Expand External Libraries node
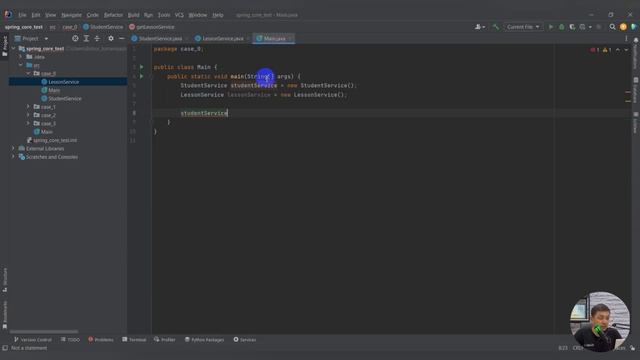 (x=13, y=149)
